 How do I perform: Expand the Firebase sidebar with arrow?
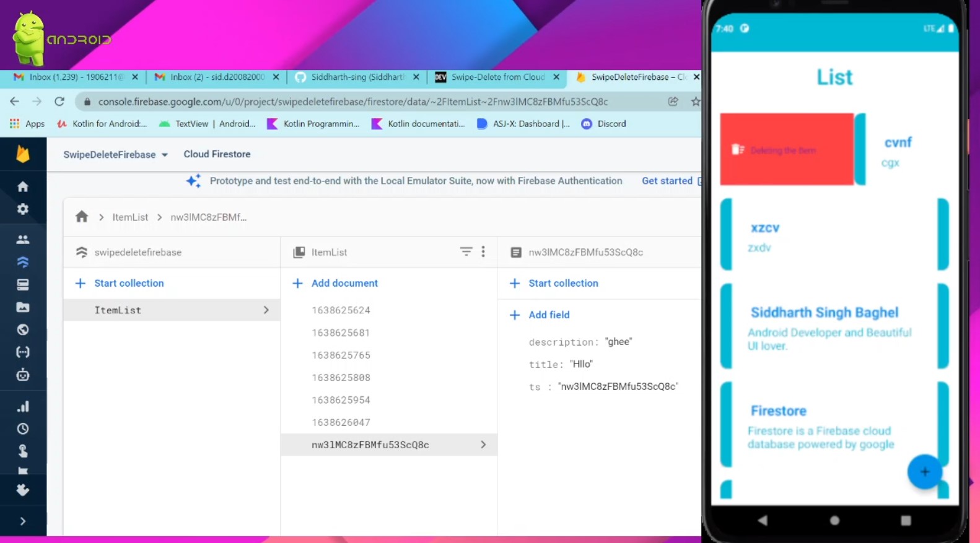pyautogui.click(x=23, y=521)
